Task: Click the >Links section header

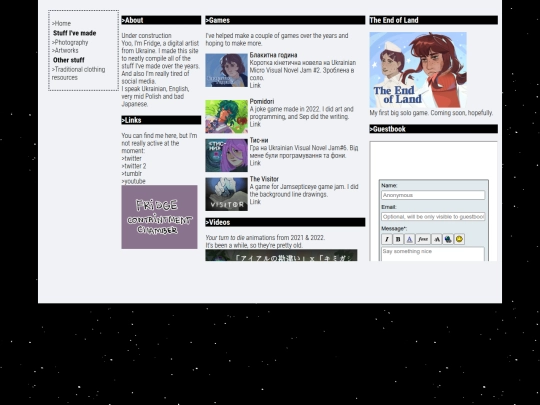Action: [161, 120]
